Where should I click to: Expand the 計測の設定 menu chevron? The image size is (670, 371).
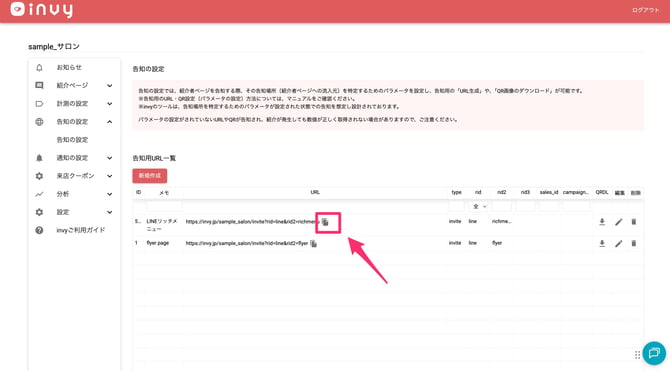[x=110, y=103]
